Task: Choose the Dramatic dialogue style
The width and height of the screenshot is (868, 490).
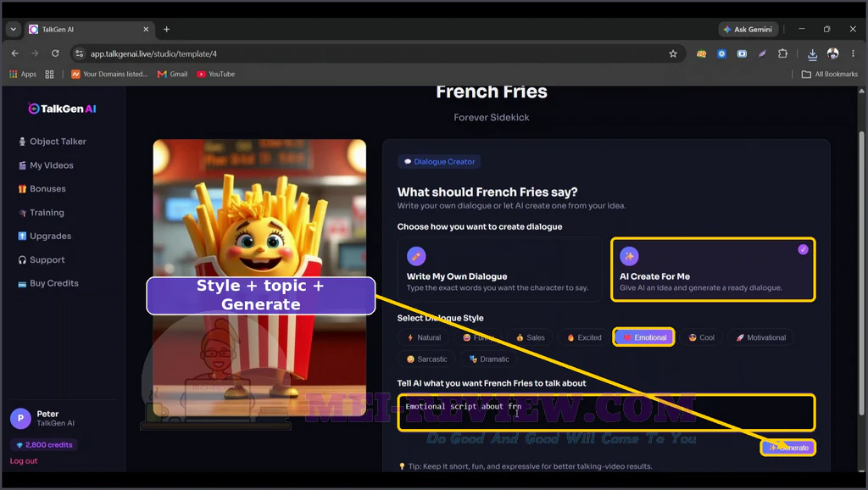Action: pyautogui.click(x=489, y=359)
